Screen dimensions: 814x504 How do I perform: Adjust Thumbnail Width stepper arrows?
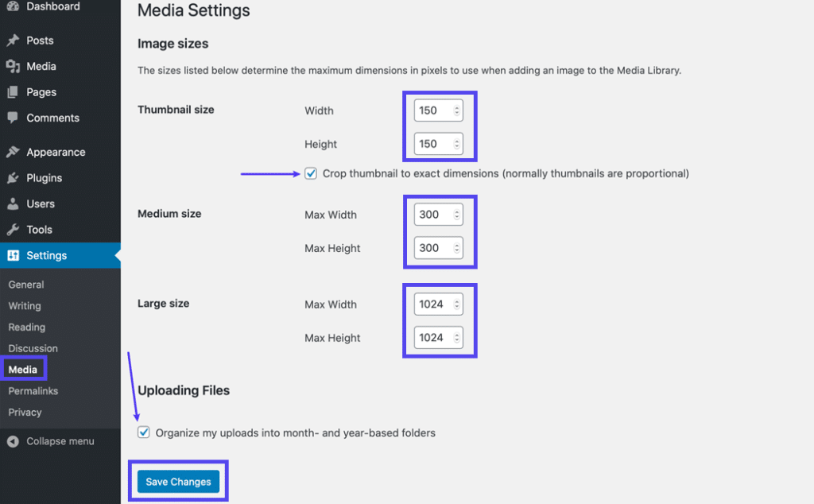(x=456, y=110)
